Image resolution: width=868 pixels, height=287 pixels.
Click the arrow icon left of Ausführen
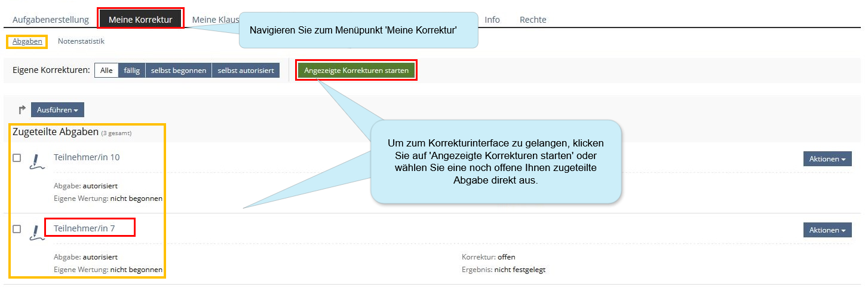coord(22,110)
